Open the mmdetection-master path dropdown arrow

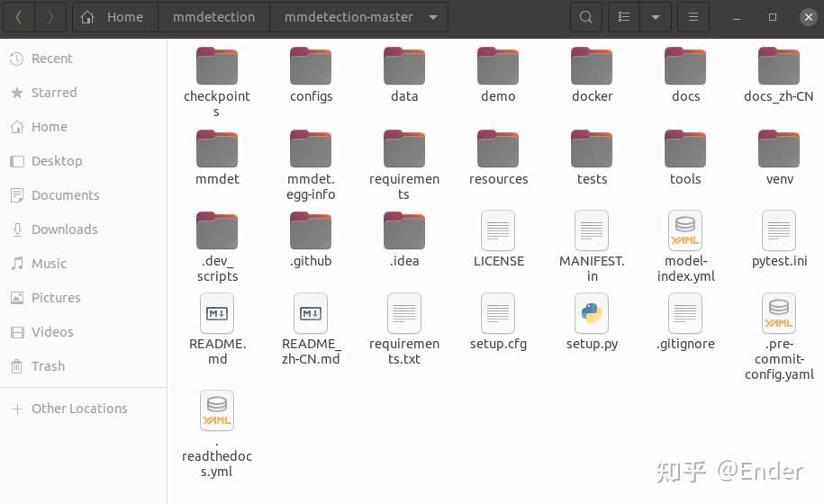[x=433, y=17]
